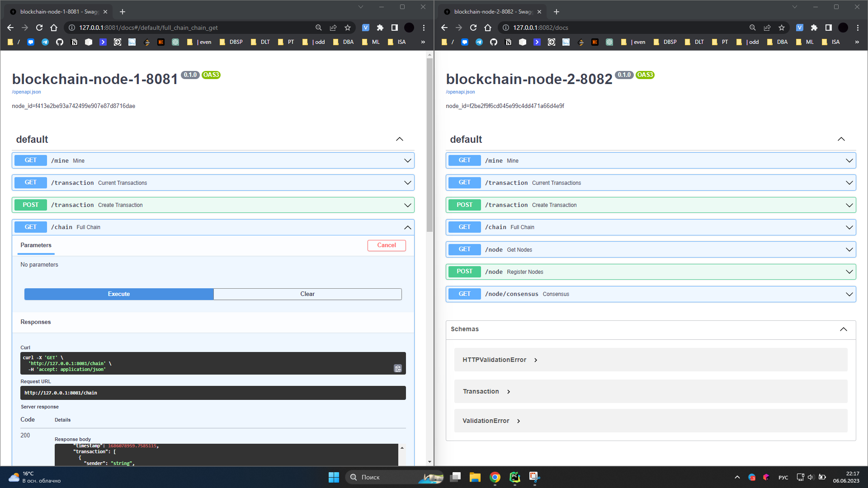Bookmark the node-2 docs page
The width and height of the screenshot is (868, 488).
pyautogui.click(x=781, y=28)
